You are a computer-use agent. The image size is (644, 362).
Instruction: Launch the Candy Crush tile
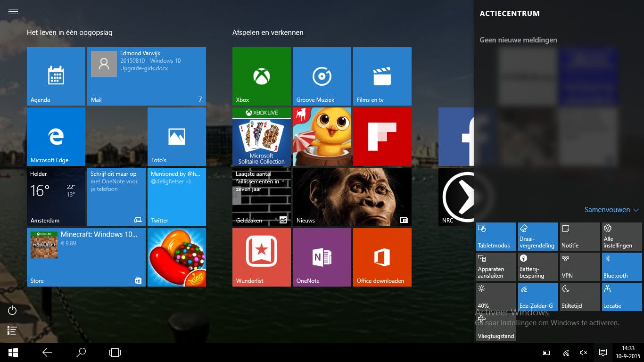point(177,257)
